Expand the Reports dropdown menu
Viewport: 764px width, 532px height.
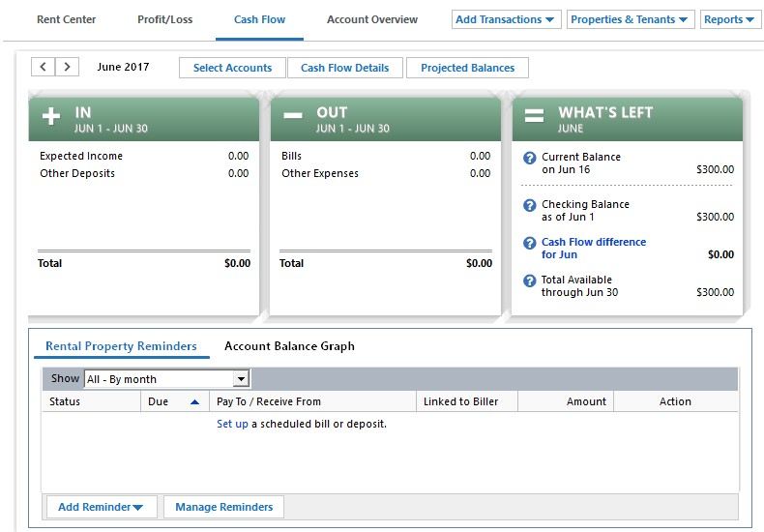pos(729,19)
